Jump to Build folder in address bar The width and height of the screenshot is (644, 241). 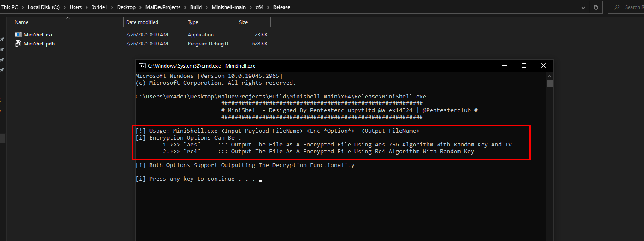pyautogui.click(x=196, y=7)
